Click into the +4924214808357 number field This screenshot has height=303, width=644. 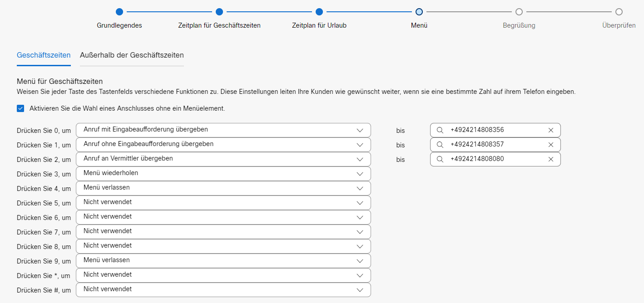pos(495,145)
